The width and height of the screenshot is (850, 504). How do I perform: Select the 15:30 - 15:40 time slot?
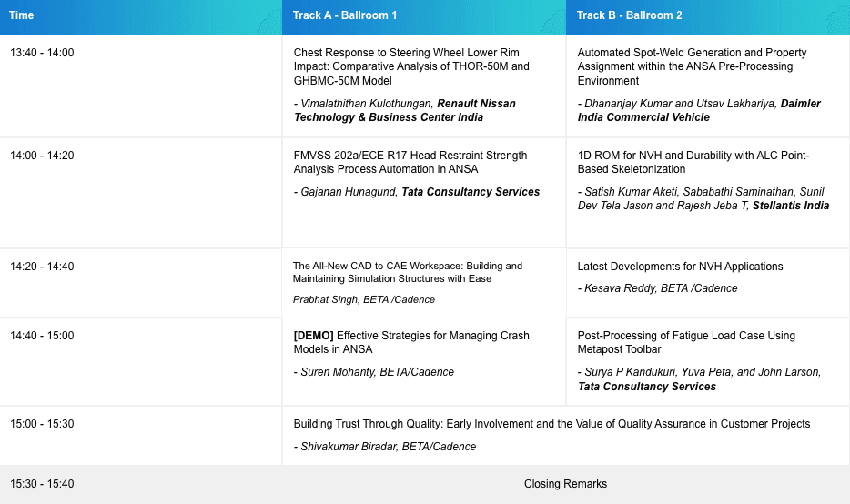tap(42, 484)
